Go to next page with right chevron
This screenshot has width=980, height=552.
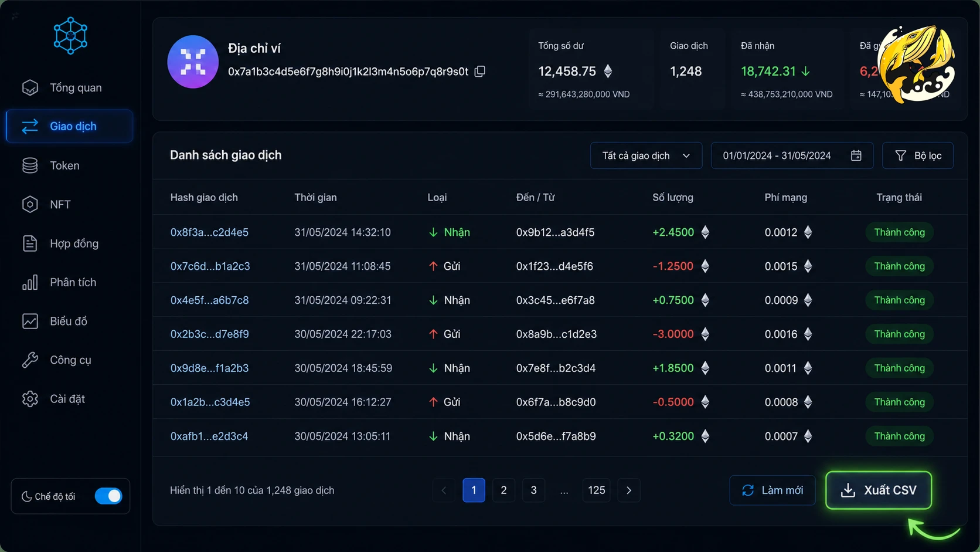tap(629, 490)
